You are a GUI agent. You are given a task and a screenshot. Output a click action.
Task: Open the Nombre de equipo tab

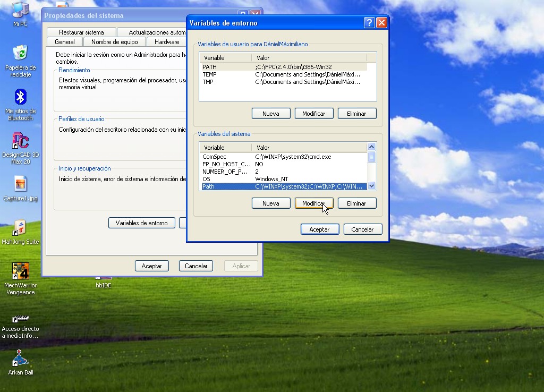click(115, 42)
